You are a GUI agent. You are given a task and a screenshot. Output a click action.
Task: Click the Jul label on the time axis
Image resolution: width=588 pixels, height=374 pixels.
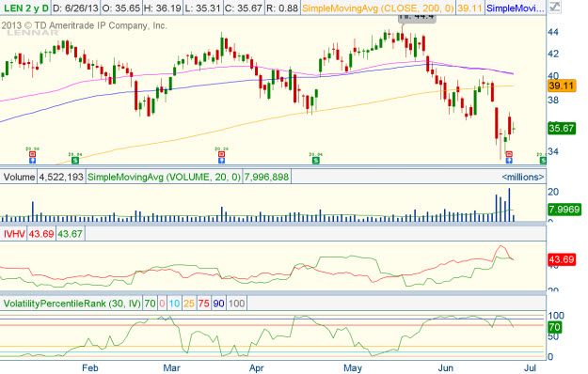pos(531,368)
